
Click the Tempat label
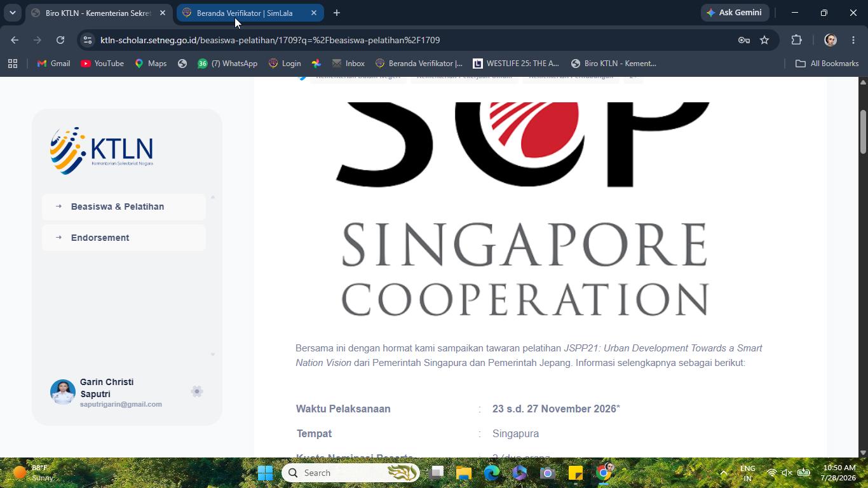pos(315,434)
